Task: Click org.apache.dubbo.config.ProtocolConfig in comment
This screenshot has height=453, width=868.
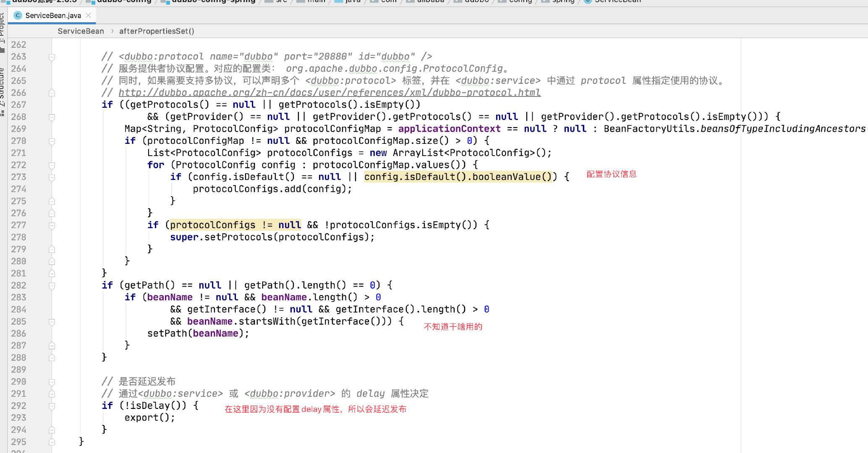Action: coord(395,69)
